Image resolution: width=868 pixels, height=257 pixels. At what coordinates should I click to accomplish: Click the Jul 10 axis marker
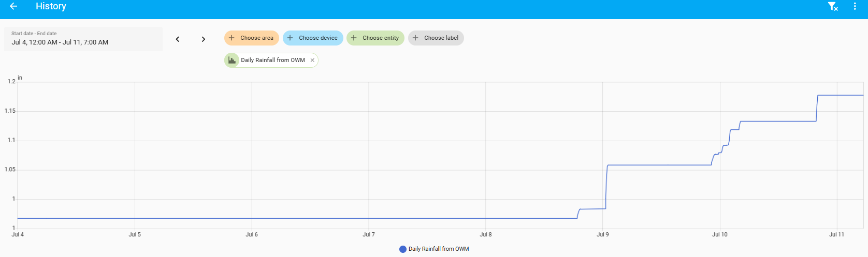[x=720, y=235]
